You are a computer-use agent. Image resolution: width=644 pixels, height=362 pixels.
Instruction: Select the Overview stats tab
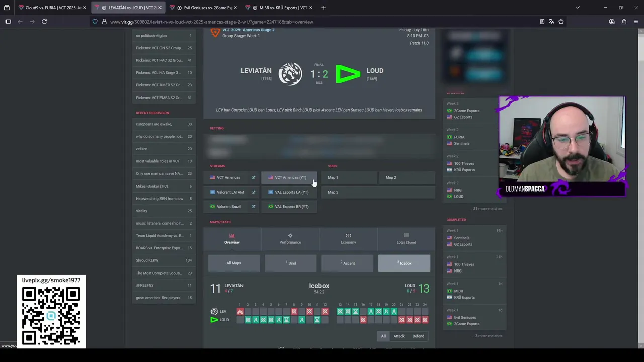[232, 239]
